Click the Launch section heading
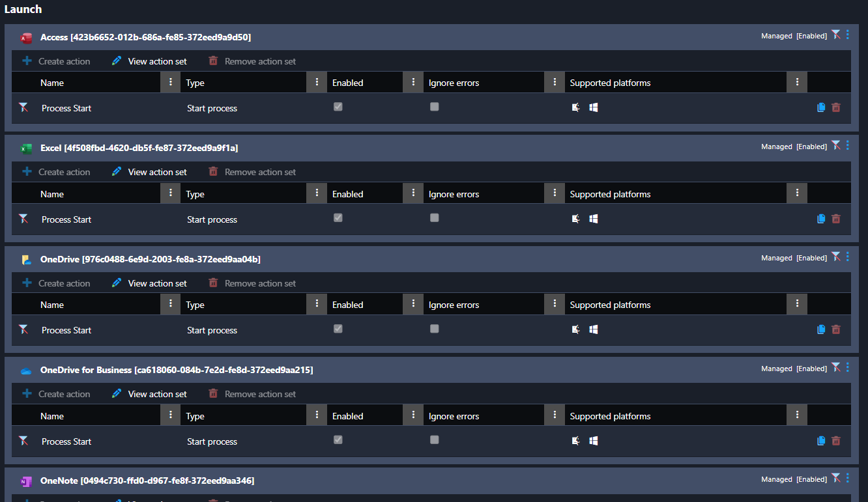 click(x=23, y=9)
